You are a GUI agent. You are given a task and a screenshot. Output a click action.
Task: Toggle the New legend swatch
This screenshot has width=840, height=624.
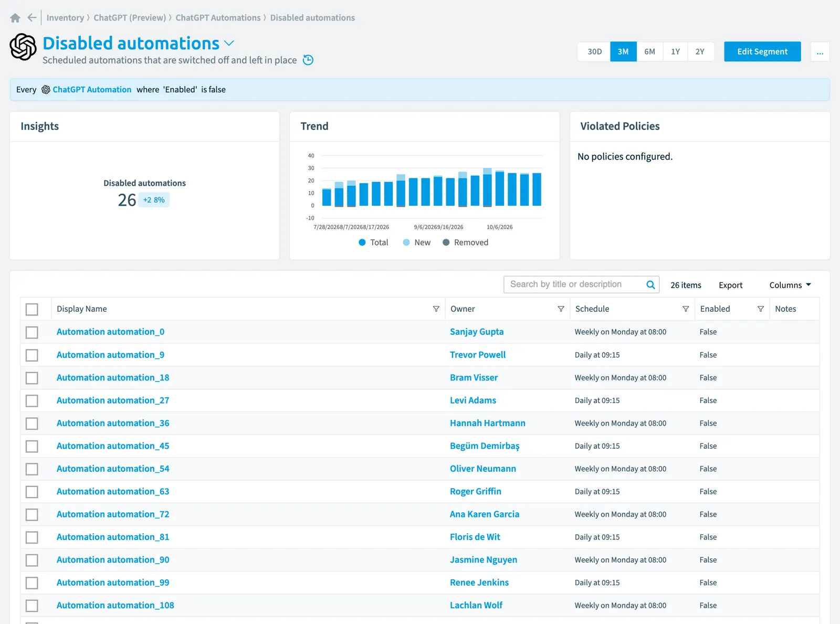[406, 242]
